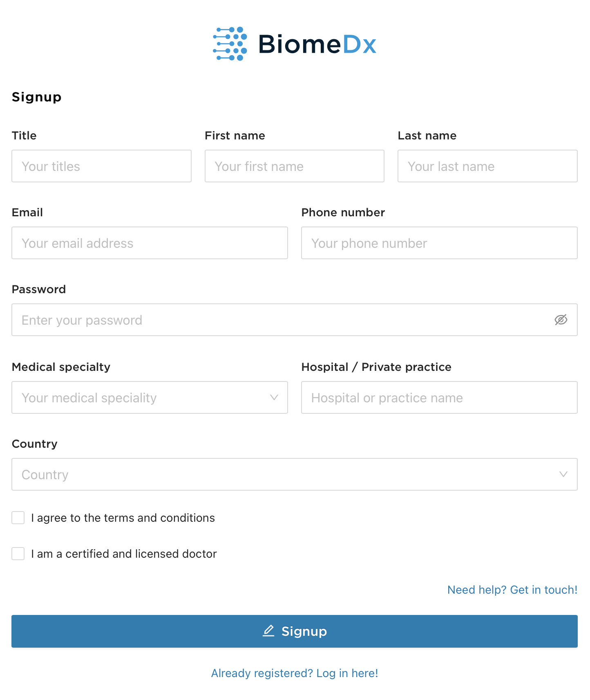
Task: Click into the Enter your password field
Action: point(295,320)
